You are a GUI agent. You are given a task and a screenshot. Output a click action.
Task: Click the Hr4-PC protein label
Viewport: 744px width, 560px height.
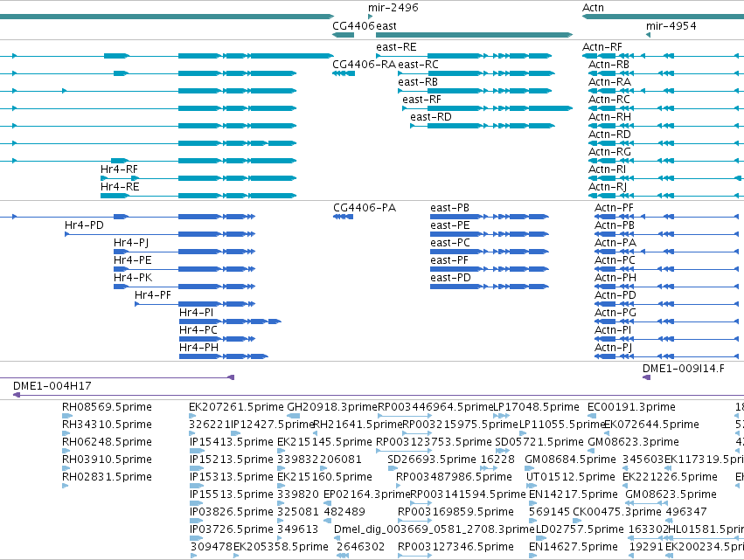tap(198, 330)
